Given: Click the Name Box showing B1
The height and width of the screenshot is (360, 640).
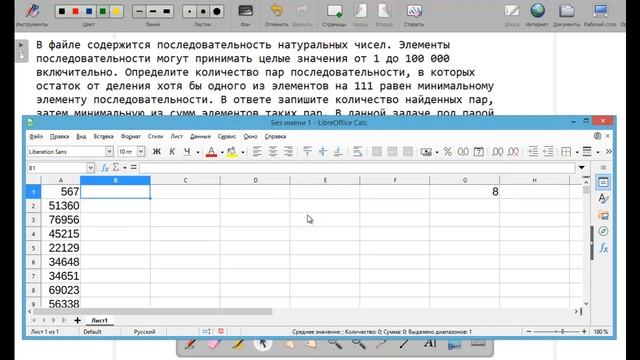Looking at the screenshot, I should pos(57,168).
